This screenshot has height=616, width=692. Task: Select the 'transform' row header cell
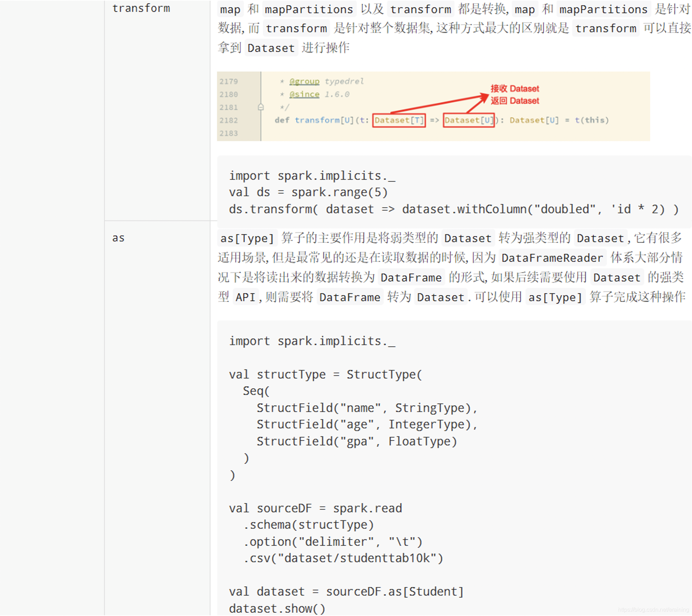141,8
